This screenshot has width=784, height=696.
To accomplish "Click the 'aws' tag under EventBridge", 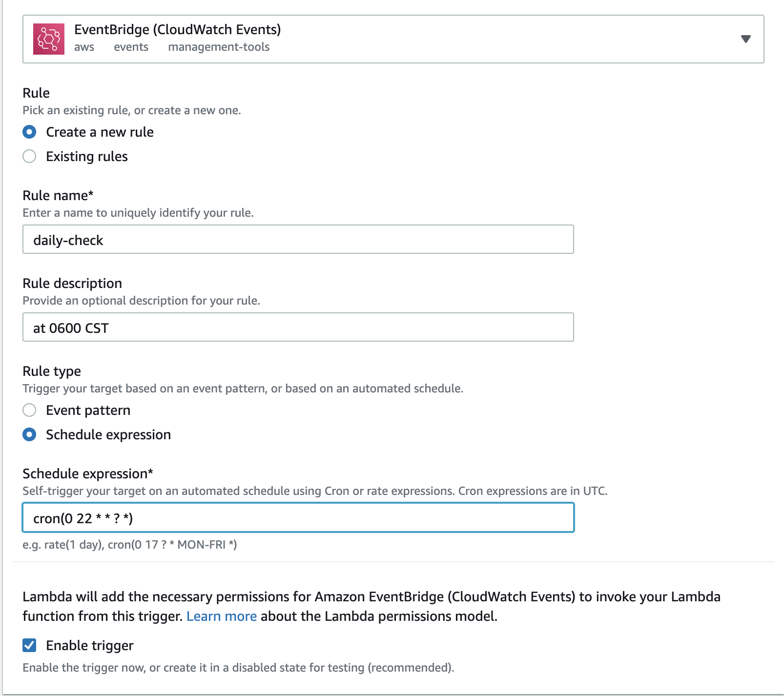I will pyautogui.click(x=84, y=47).
